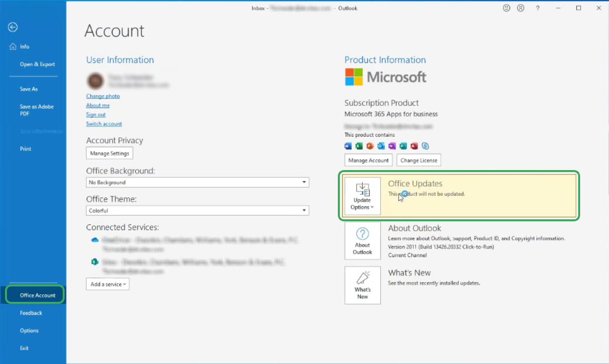
Task: Click the Word app icon
Action: click(x=348, y=146)
